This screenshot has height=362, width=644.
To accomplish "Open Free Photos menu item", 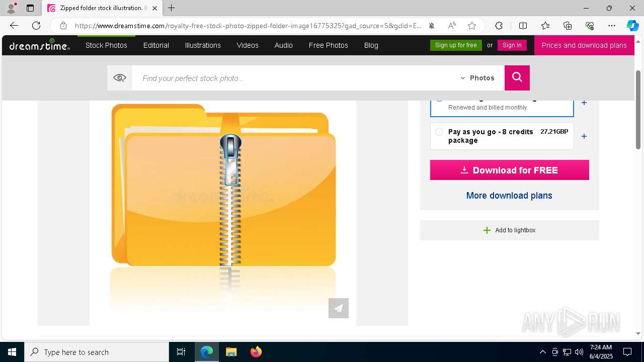I will pos(329,45).
